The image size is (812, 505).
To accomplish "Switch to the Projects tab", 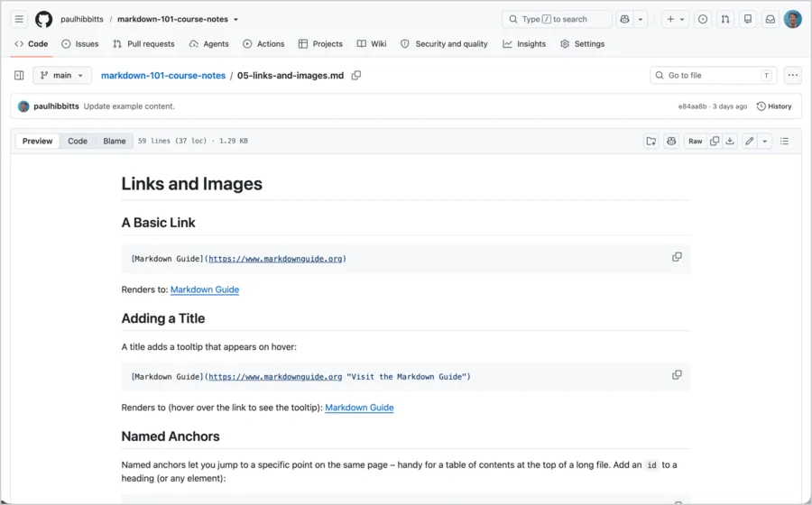I will pyautogui.click(x=320, y=44).
